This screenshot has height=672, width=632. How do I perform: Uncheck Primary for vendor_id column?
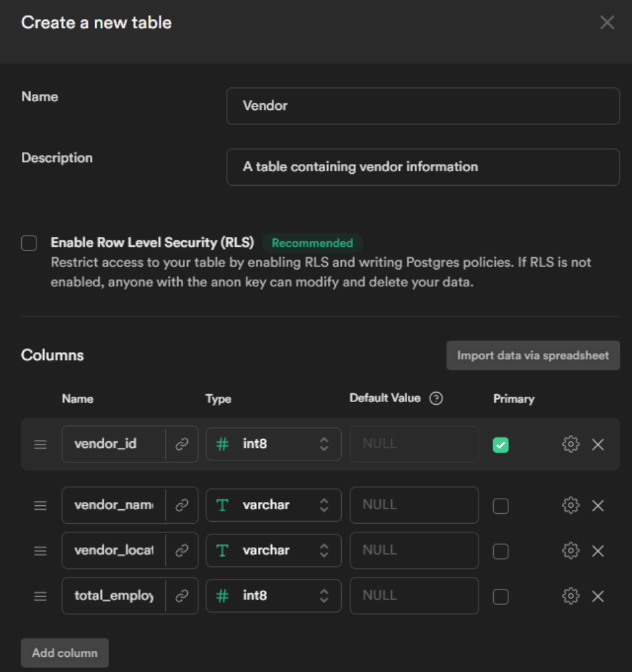500,445
